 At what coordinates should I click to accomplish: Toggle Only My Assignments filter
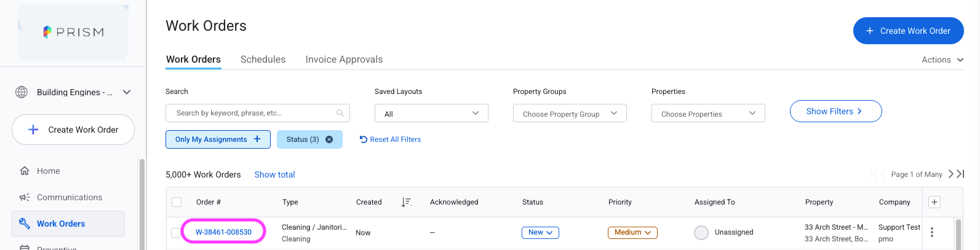pos(218,139)
